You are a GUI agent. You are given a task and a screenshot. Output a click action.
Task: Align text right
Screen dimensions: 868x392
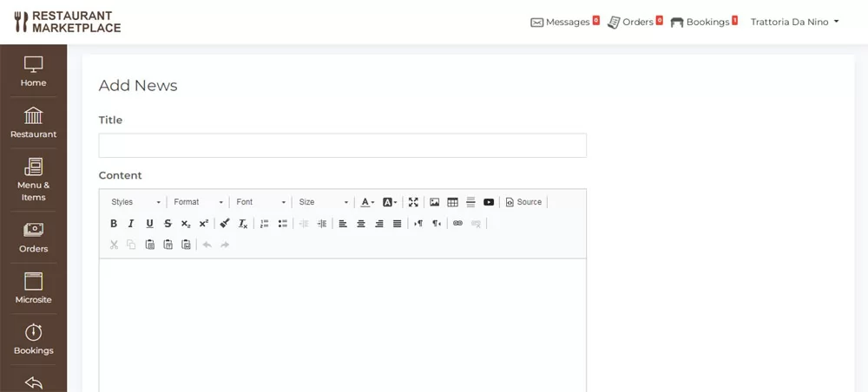(379, 224)
